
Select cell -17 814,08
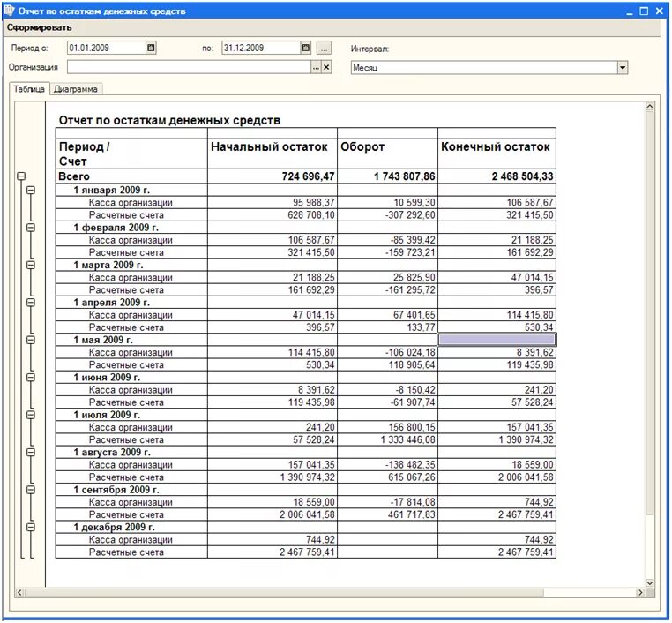coord(387,501)
